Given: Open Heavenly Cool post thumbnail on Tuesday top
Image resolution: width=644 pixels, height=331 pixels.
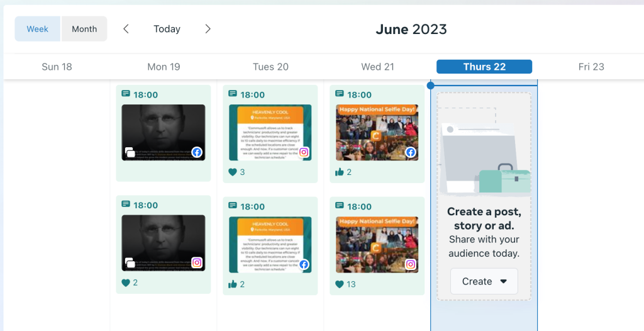Looking at the screenshot, I should [270, 132].
